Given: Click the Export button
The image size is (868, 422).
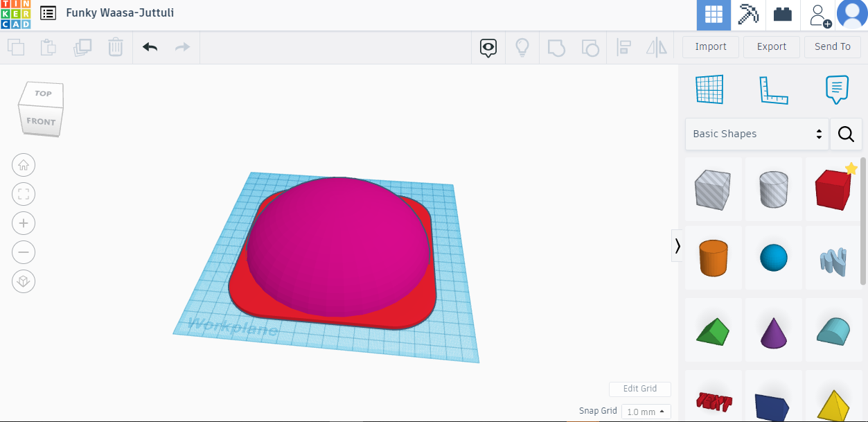Looking at the screenshot, I should 772,46.
